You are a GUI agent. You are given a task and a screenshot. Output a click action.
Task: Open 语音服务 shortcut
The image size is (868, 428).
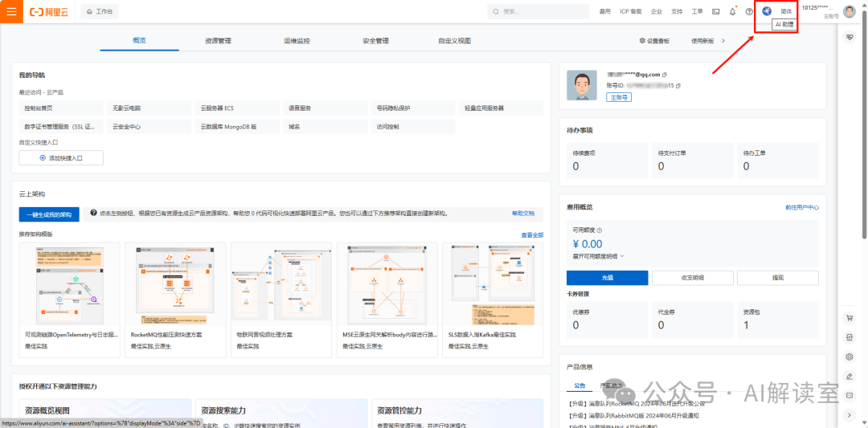325,108
